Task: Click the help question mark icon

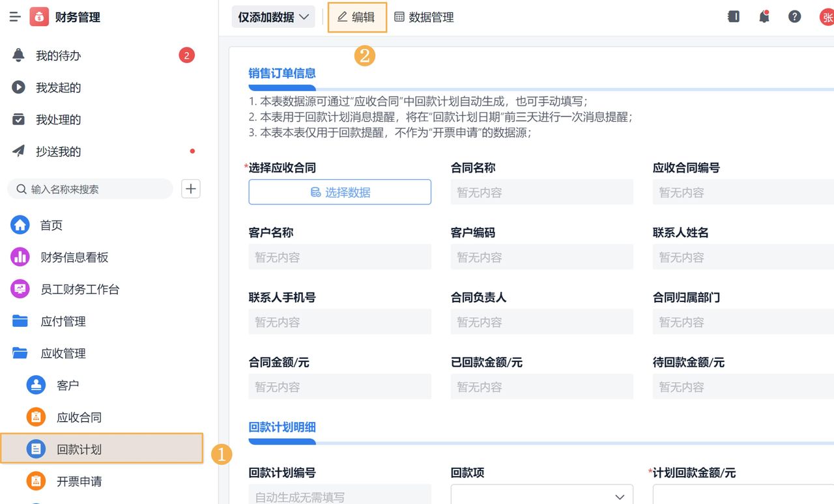Action: pyautogui.click(x=794, y=16)
